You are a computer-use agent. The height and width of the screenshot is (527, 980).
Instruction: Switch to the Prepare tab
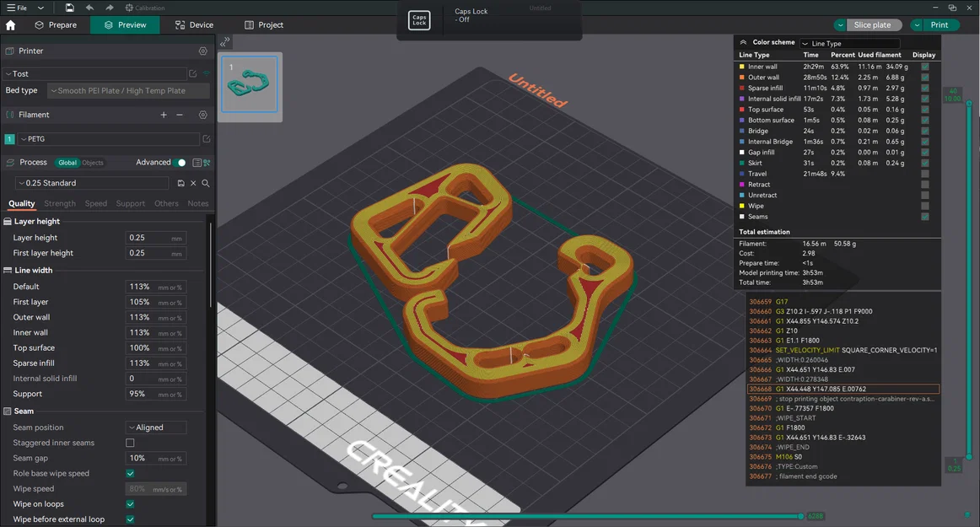[x=56, y=25]
